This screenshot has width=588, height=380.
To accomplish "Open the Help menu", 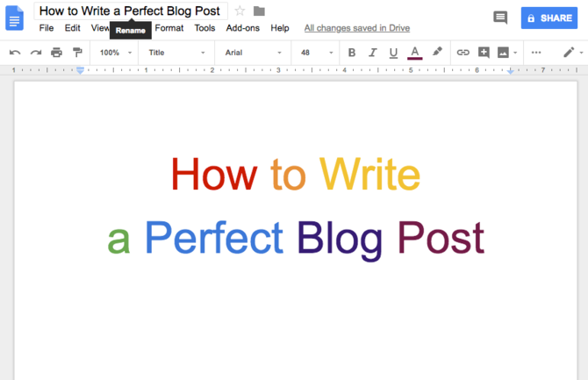I will [280, 28].
